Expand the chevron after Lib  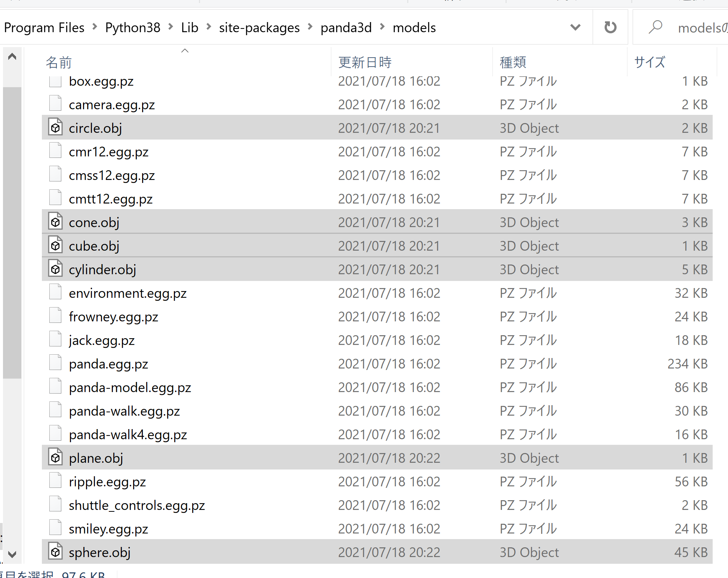pyautogui.click(x=209, y=27)
